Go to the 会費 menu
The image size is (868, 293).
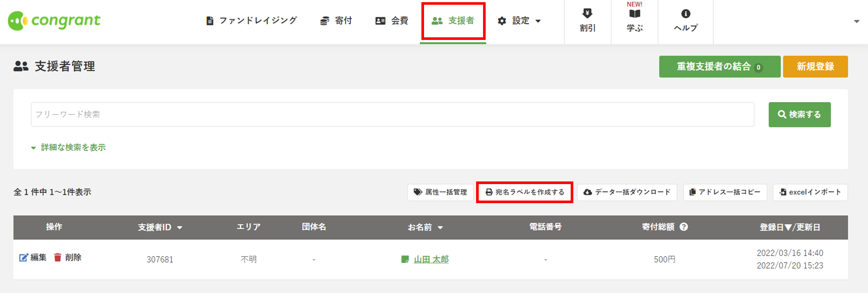pos(392,21)
